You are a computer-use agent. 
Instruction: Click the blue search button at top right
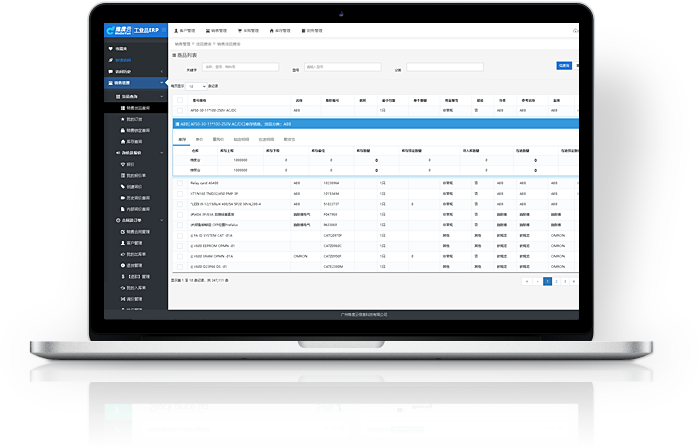pyautogui.click(x=563, y=65)
